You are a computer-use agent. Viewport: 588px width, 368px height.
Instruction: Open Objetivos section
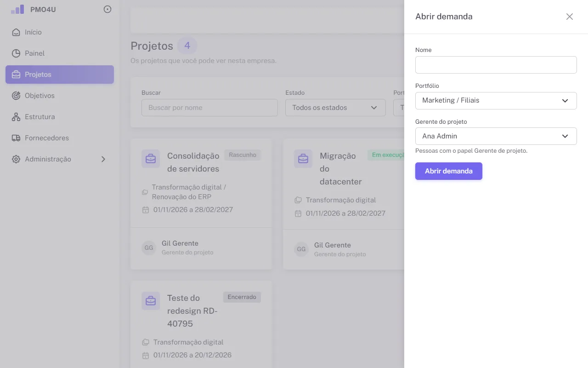(x=60, y=96)
